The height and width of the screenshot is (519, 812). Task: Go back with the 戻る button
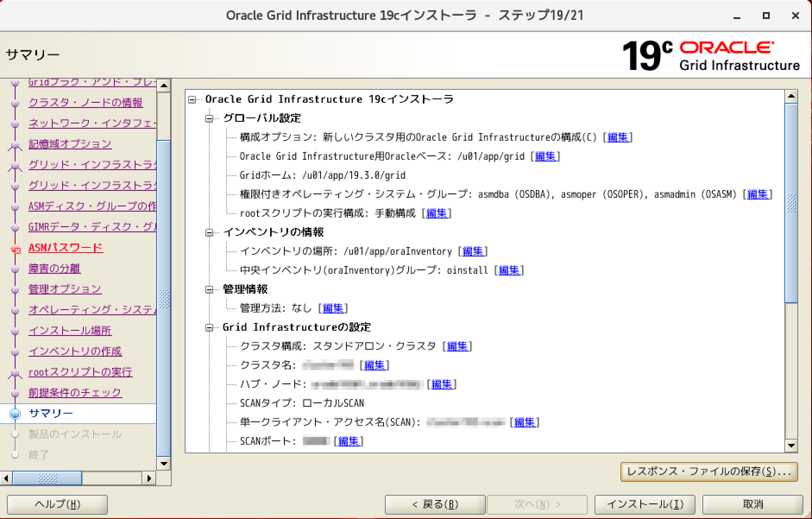(x=435, y=504)
